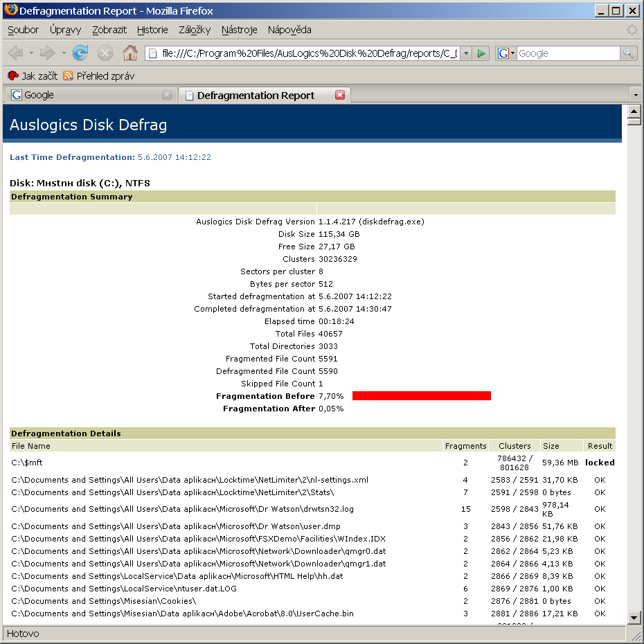This screenshot has height=644, width=644.
Task: Click the user.dmp file path
Action: 176,526
